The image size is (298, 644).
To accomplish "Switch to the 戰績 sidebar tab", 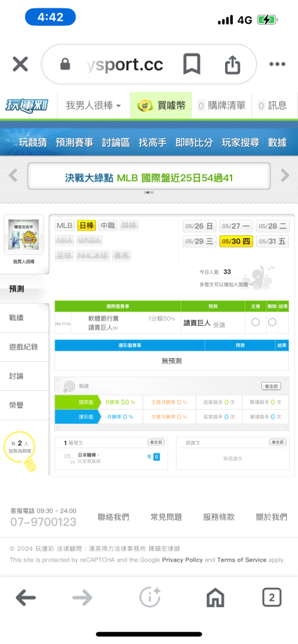I will (25, 317).
